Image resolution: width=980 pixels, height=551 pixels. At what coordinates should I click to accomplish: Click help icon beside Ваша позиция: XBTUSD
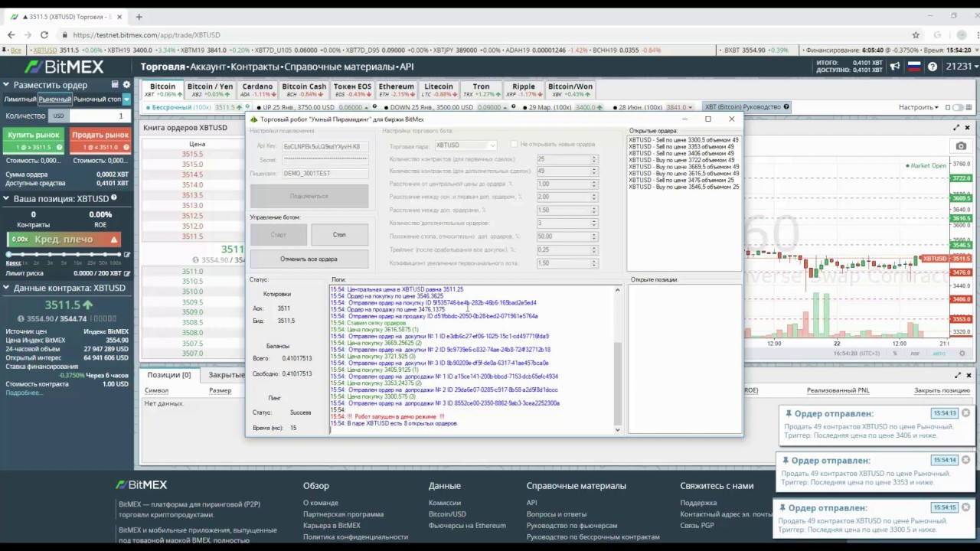click(114, 198)
